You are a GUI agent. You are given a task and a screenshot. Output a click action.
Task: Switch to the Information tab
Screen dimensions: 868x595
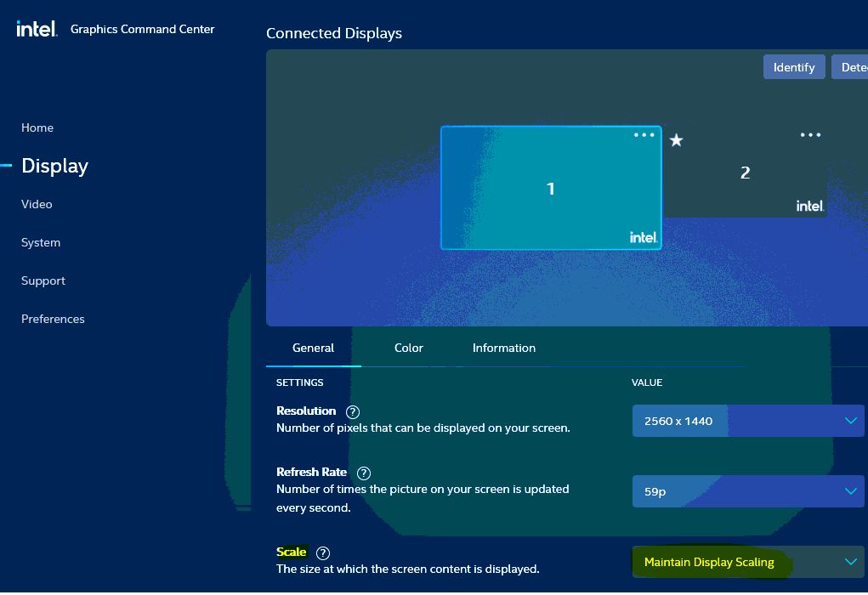503,348
